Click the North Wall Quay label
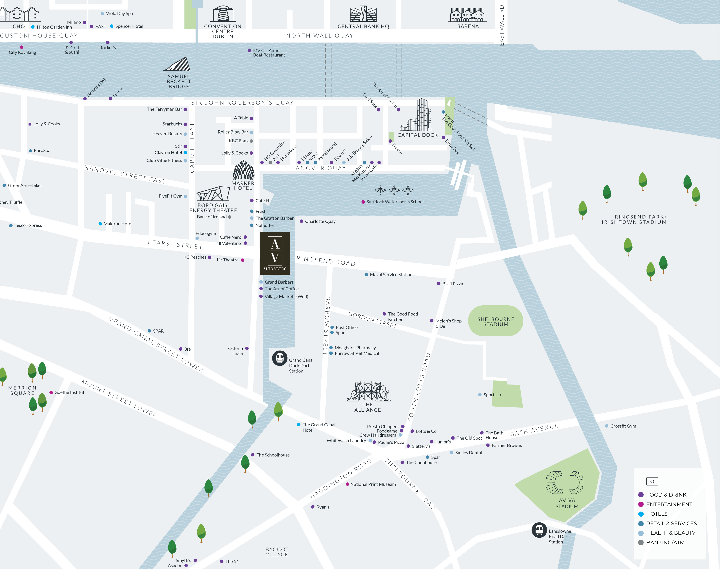The height and width of the screenshot is (570, 728). click(x=323, y=36)
